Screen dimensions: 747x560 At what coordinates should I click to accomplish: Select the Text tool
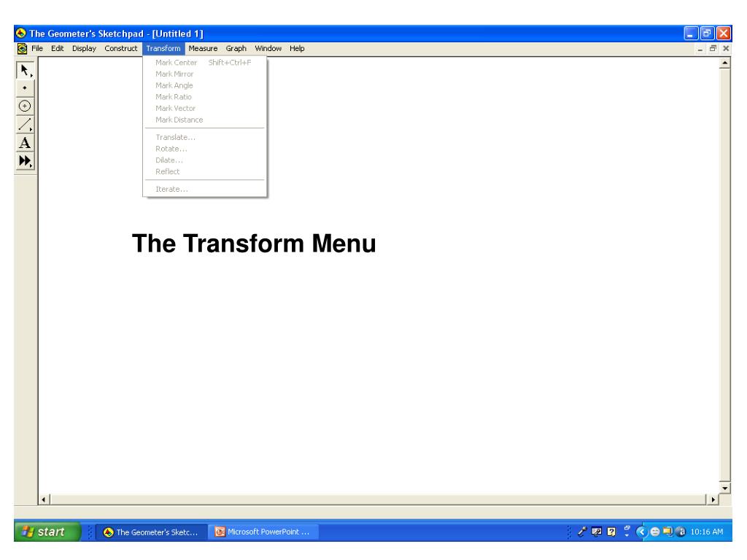tap(25, 142)
